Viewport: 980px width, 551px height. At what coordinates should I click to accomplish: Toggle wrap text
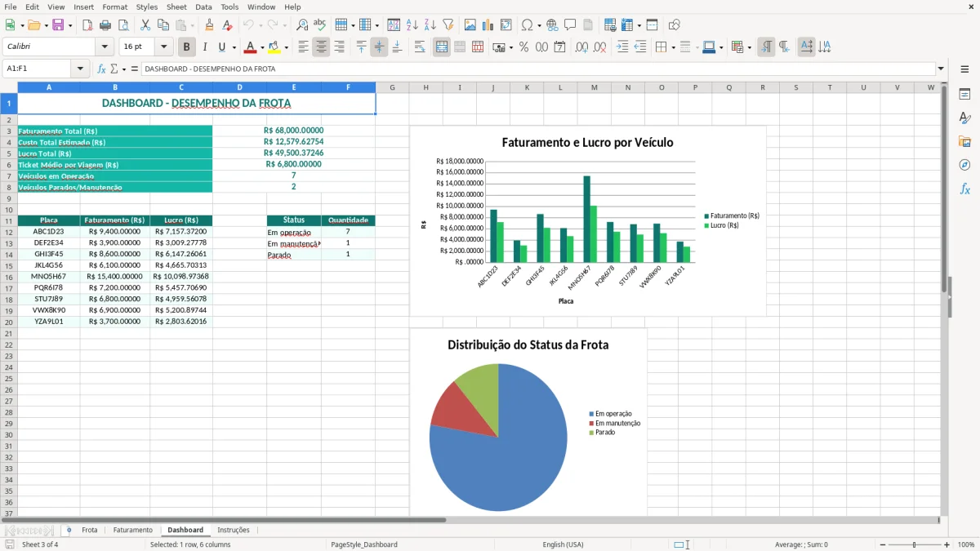420,47
